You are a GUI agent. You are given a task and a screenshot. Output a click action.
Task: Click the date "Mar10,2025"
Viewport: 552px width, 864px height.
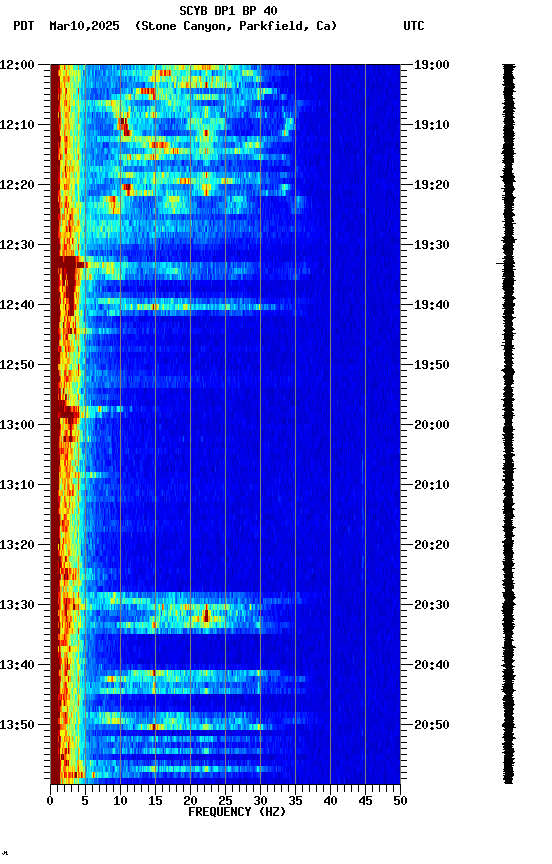(x=84, y=26)
